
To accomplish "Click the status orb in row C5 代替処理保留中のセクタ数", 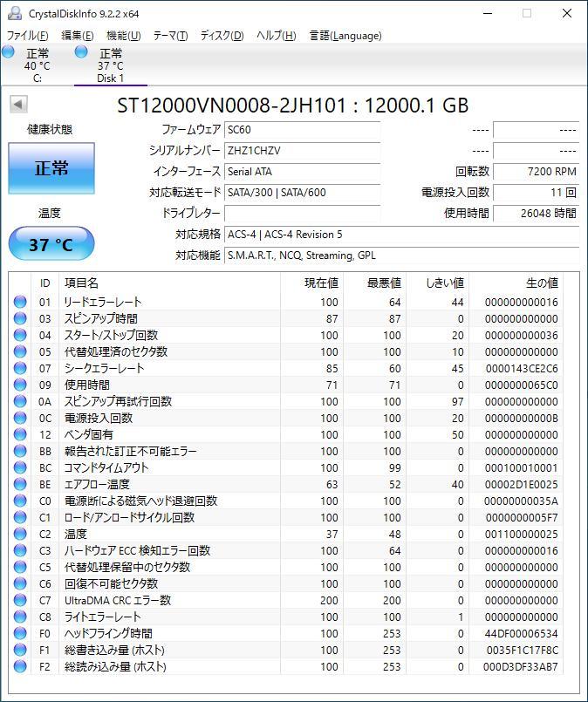I will [x=20, y=567].
